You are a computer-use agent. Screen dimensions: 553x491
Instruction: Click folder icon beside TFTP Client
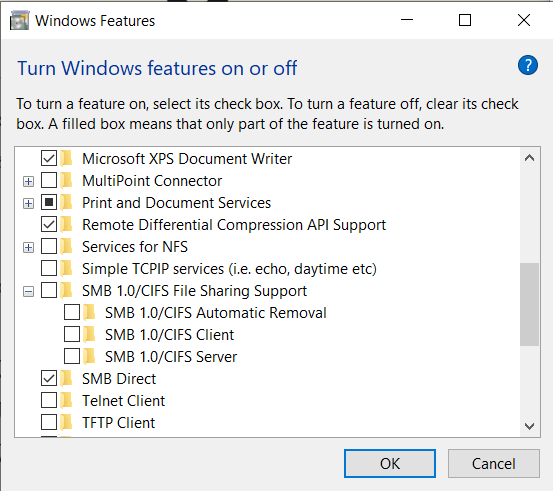[66, 422]
